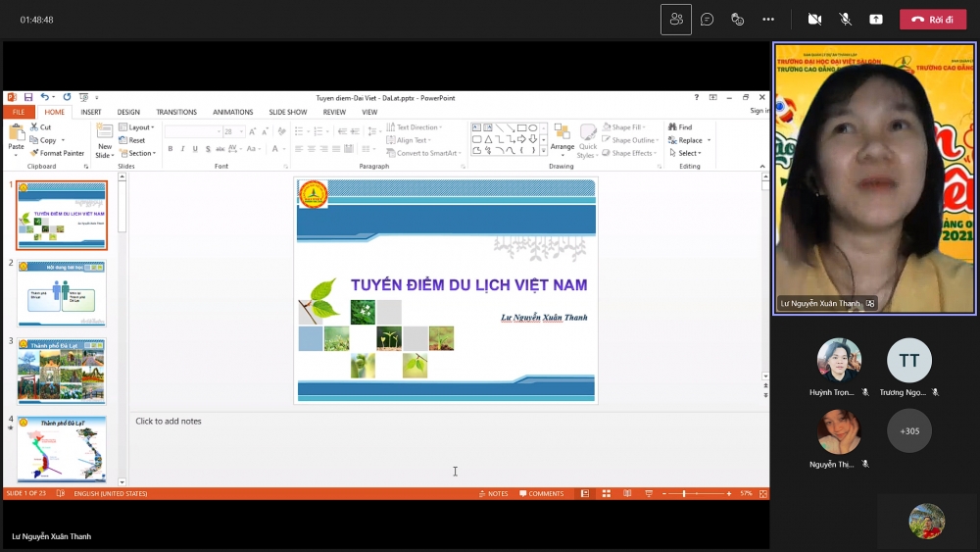
Task: Click the Teams share content icon
Action: click(x=876, y=20)
